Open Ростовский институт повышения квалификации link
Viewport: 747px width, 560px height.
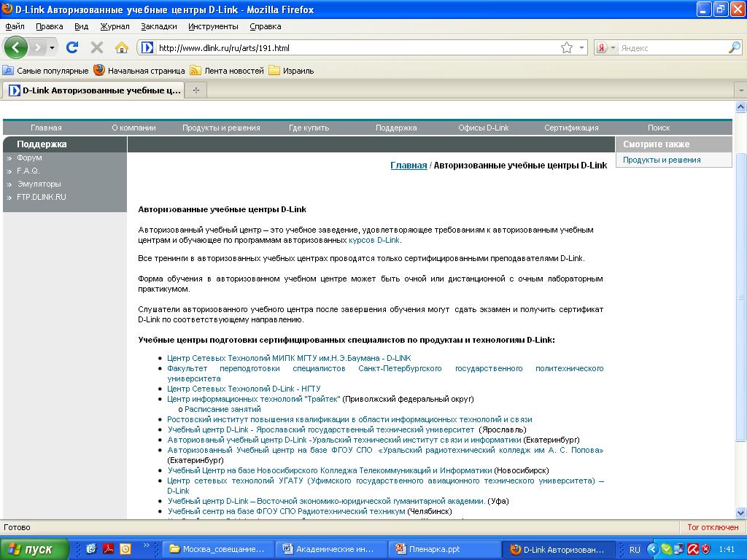click(349, 419)
